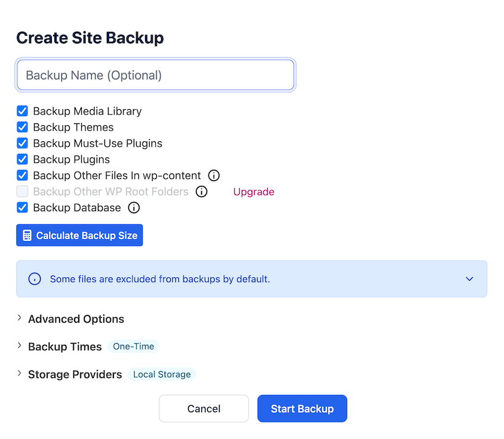
Task: Click Calculate Backup Size button
Action: (x=79, y=235)
